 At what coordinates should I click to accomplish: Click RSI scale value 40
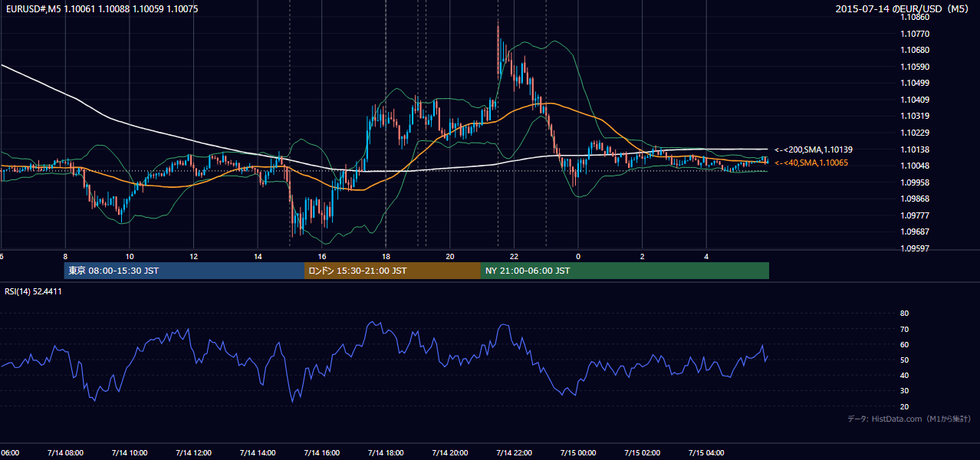point(905,376)
